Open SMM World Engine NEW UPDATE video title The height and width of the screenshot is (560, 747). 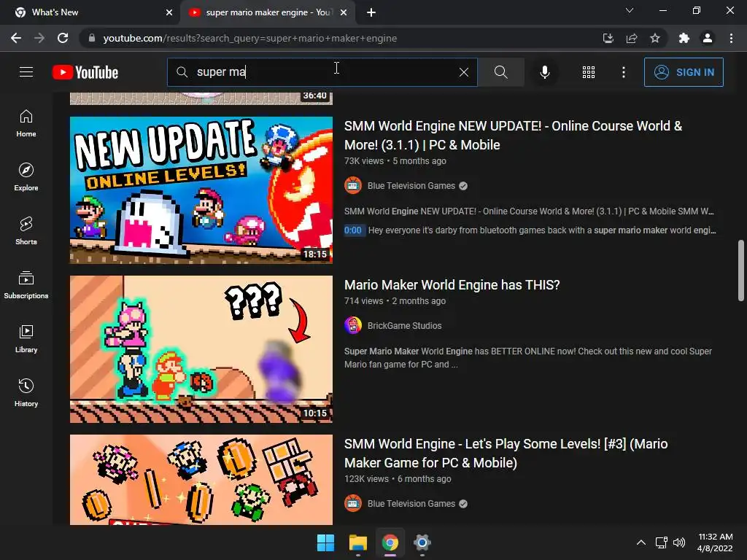[x=513, y=135]
